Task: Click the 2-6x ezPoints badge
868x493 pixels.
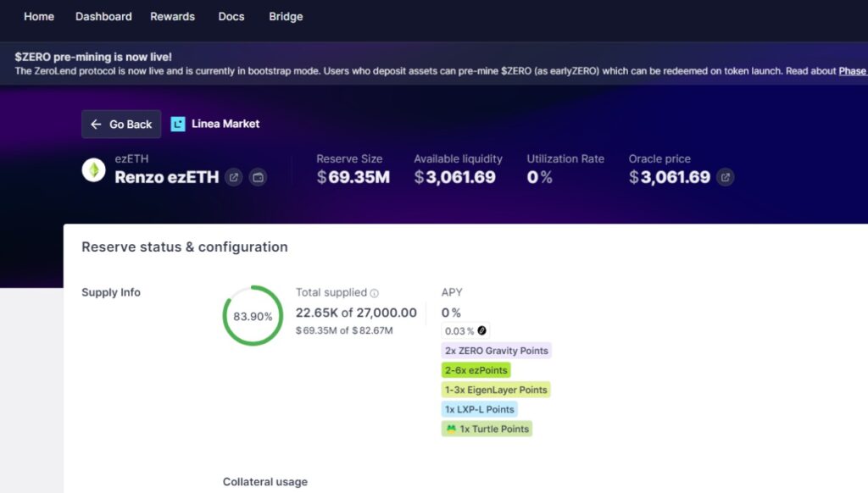Action: [x=476, y=370]
